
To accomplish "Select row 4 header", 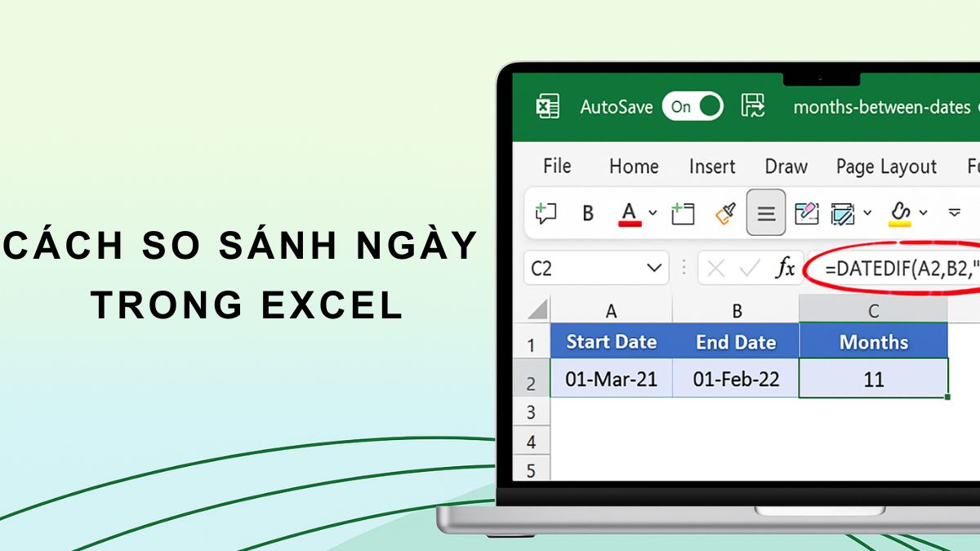I will 532,442.
